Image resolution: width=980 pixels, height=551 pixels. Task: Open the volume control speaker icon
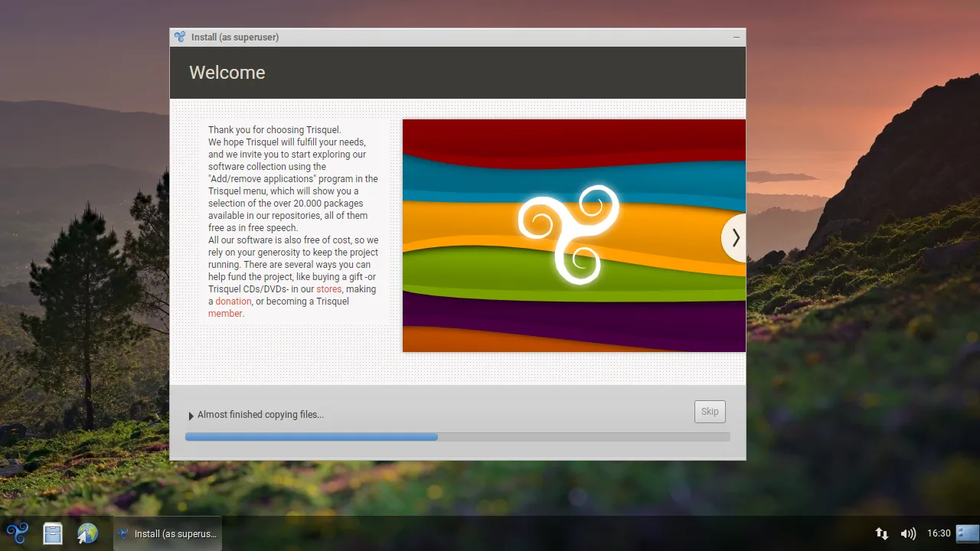pyautogui.click(x=908, y=533)
